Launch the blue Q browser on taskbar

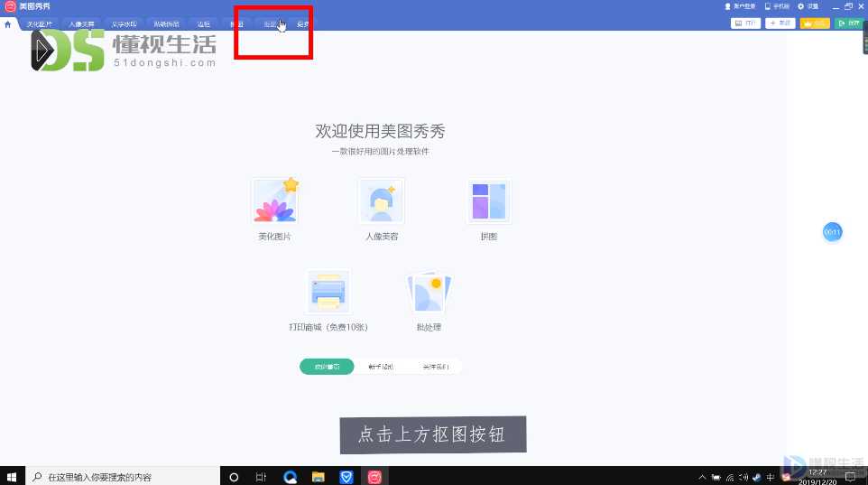coord(290,477)
